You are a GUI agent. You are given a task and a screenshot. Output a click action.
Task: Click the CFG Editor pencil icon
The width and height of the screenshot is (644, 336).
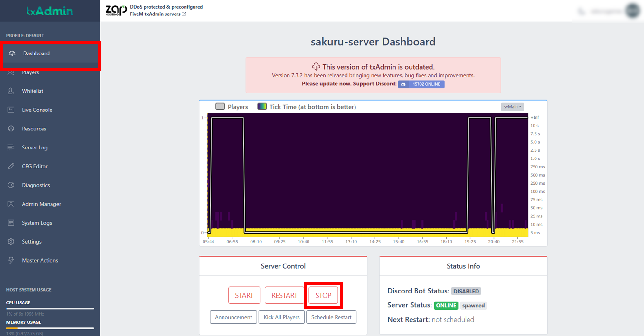(x=11, y=166)
